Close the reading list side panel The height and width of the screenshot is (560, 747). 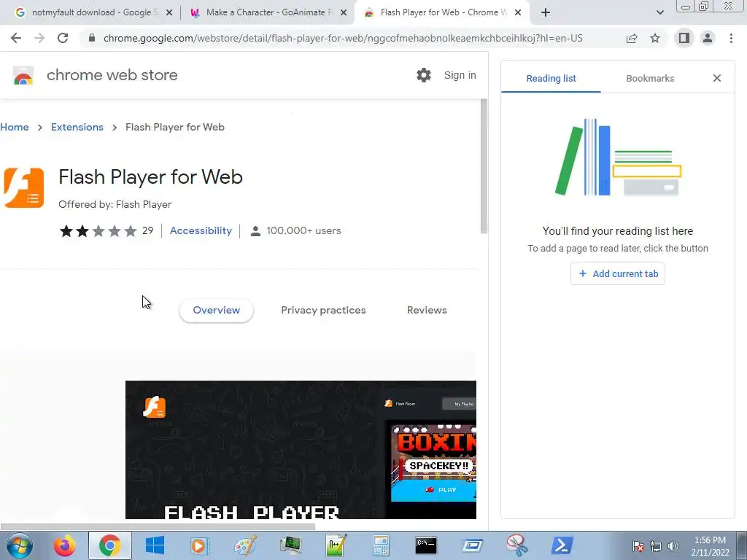(717, 78)
